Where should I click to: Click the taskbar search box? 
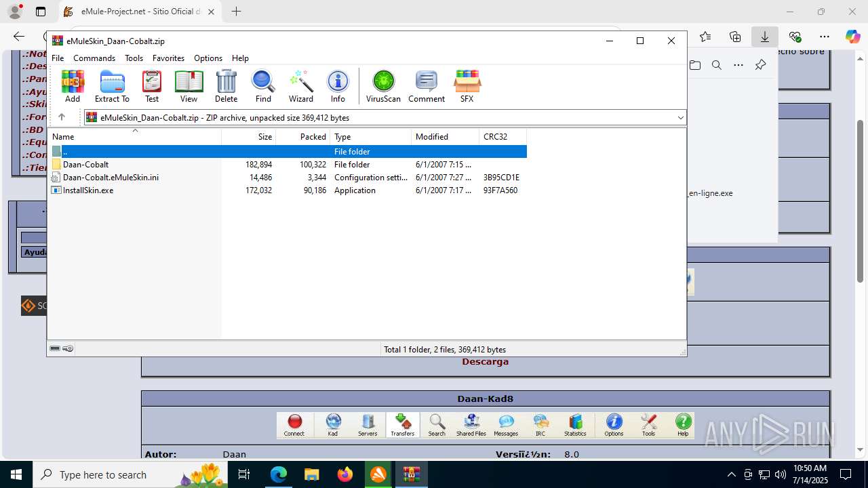131,474
